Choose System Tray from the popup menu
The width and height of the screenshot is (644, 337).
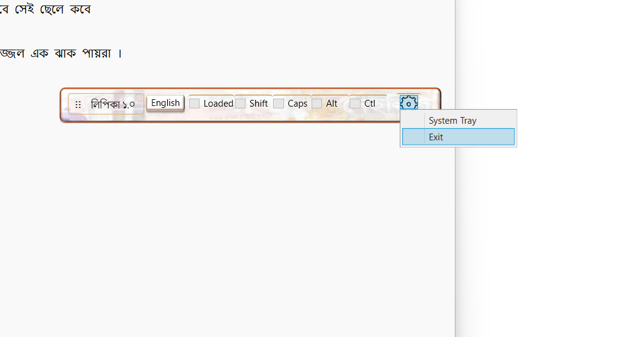(x=452, y=121)
